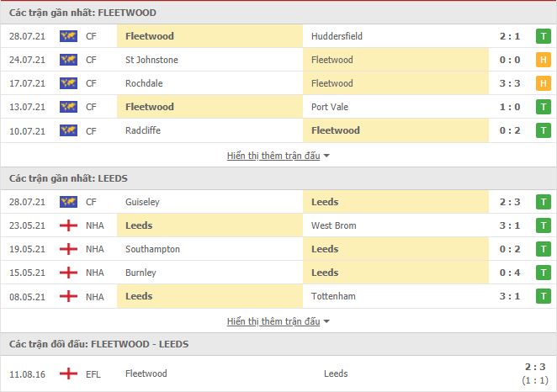Click score 2 : 3 in head-to-head row
This screenshot has width=557, height=392.
click(535, 367)
